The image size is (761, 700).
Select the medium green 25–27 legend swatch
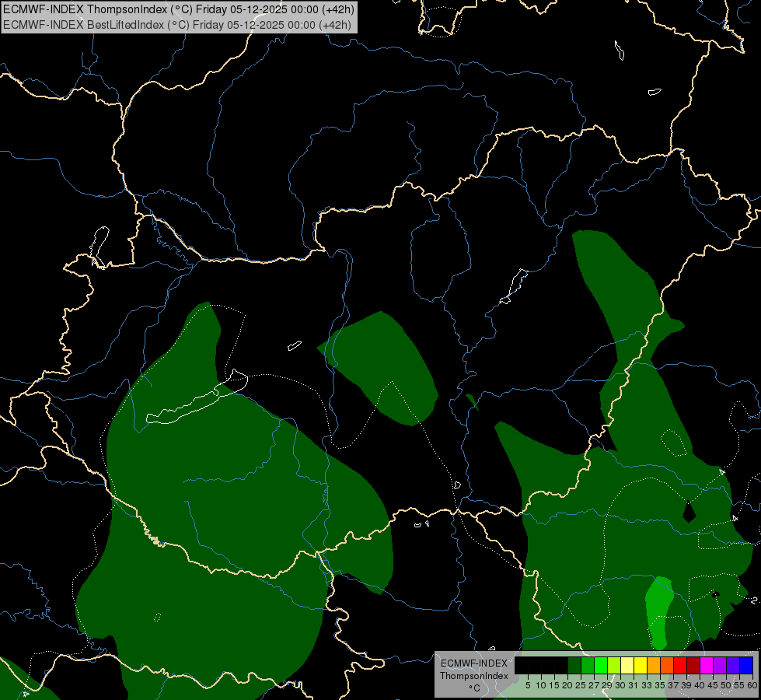(x=588, y=665)
